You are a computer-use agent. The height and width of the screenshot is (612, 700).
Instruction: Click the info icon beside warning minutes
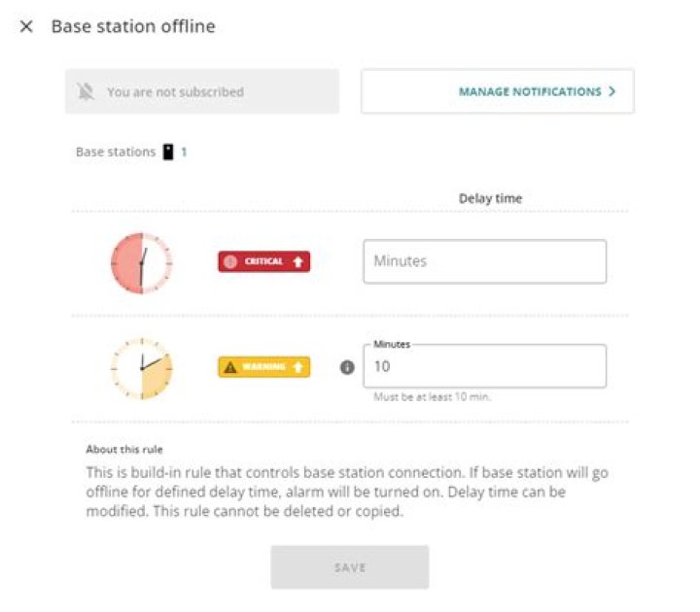pos(347,367)
